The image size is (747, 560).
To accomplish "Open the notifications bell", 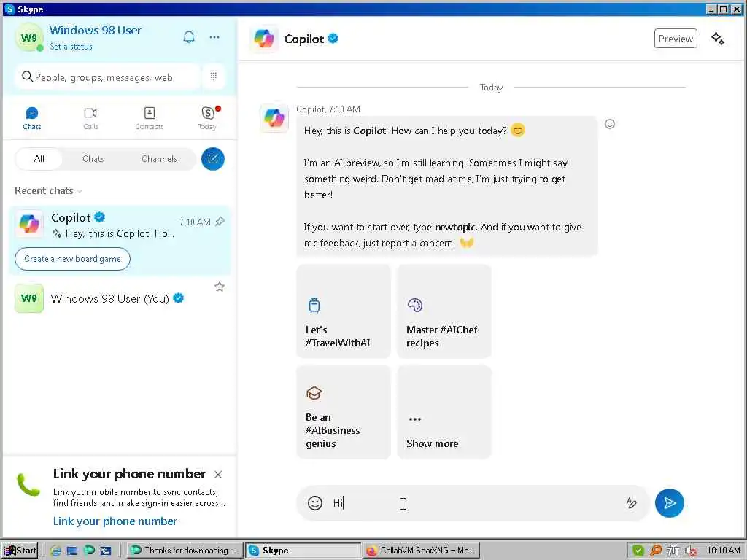I will [189, 37].
